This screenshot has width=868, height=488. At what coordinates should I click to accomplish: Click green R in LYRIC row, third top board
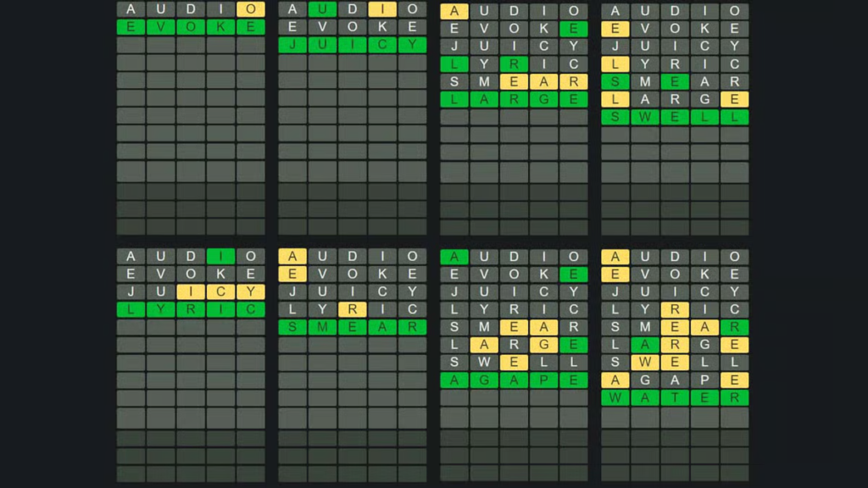[514, 64]
